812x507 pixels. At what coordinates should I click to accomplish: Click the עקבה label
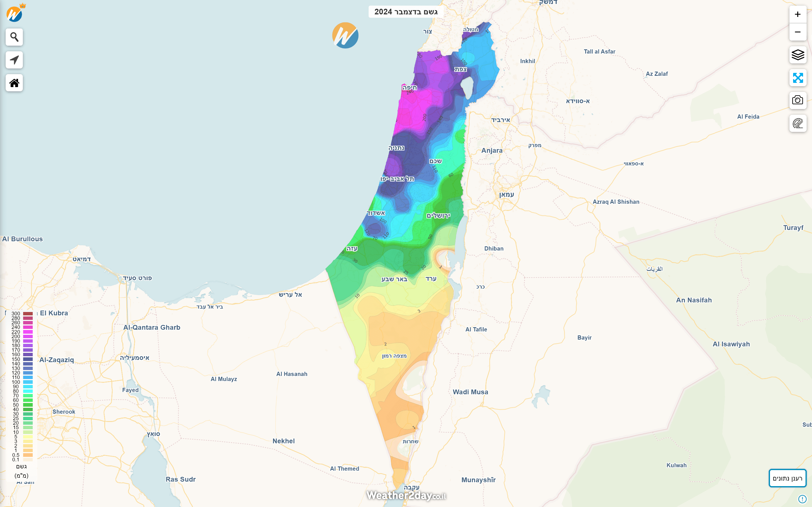tap(411, 487)
